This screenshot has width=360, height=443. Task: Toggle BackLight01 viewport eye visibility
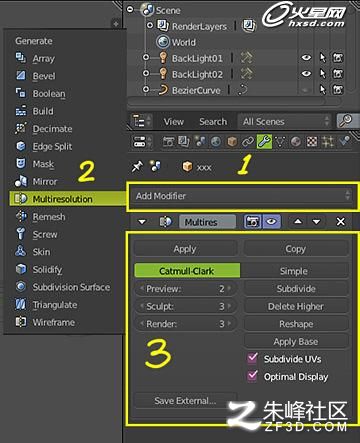(x=306, y=58)
